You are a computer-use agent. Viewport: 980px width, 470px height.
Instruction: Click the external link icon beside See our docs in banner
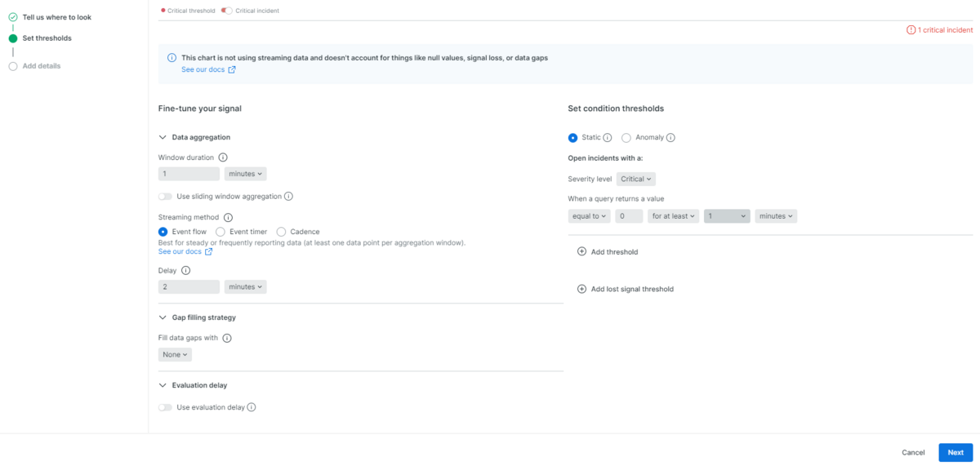click(232, 70)
